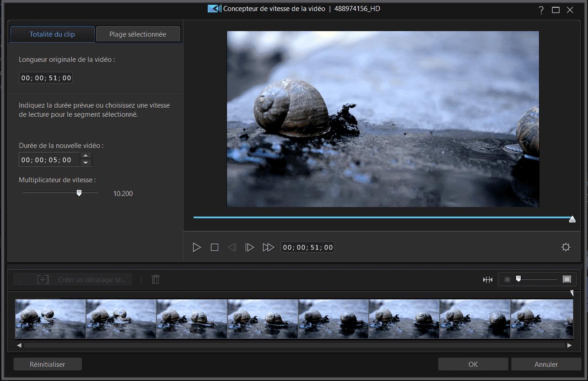Select the Totalité du clip tab
Image resolution: width=588 pixels, height=381 pixels.
pos(52,34)
